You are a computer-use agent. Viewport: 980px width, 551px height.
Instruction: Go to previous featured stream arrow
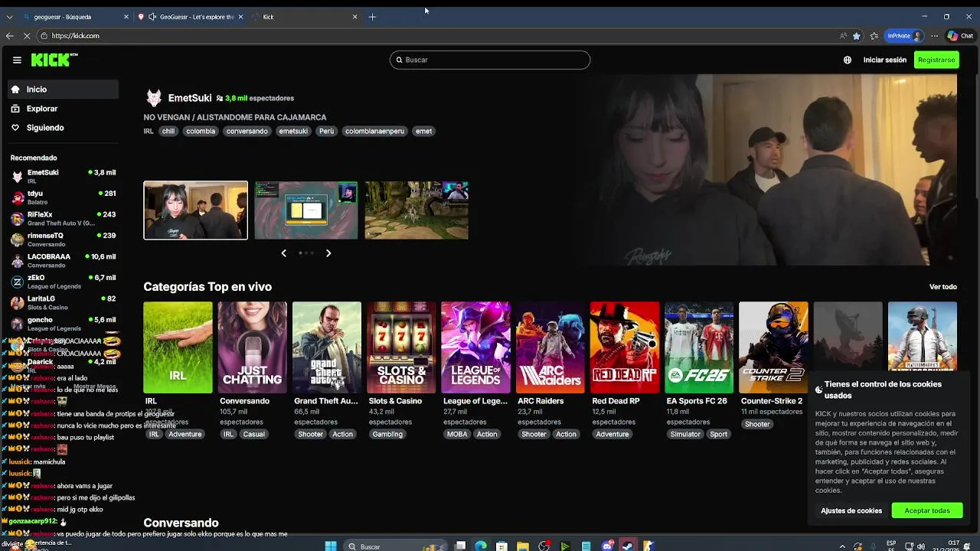click(283, 253)
